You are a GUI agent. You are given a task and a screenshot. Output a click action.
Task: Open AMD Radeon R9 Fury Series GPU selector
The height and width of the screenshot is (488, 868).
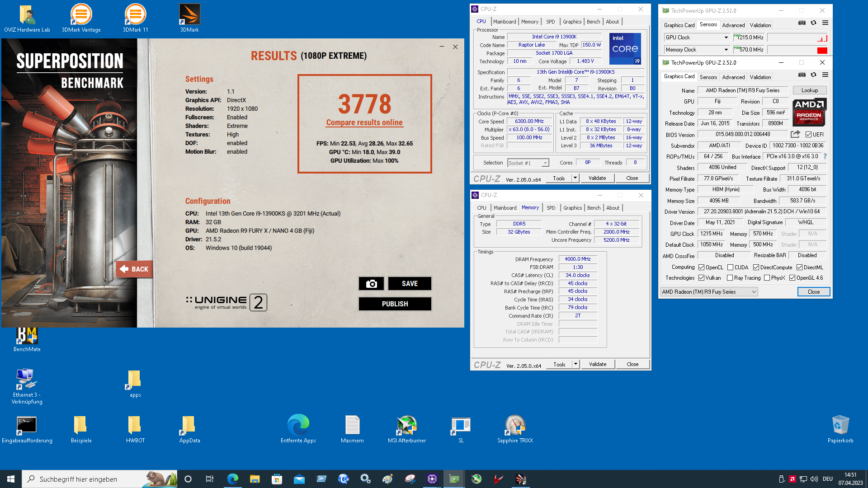pos(709,292)
